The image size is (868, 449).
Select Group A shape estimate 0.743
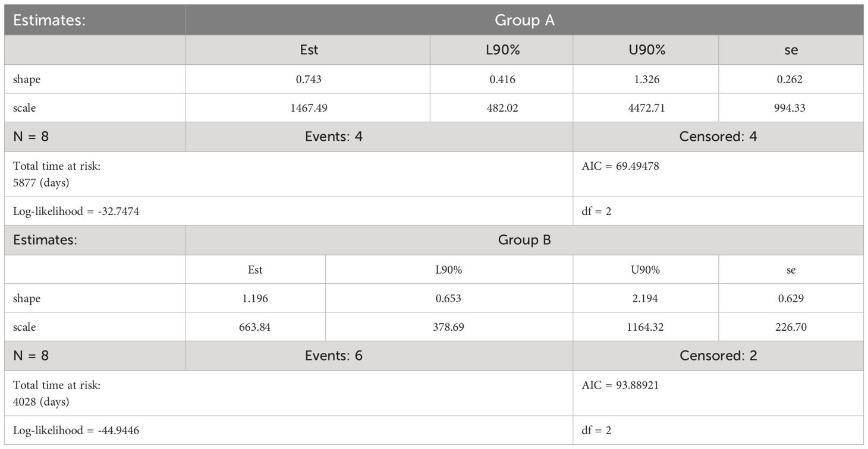308,79
